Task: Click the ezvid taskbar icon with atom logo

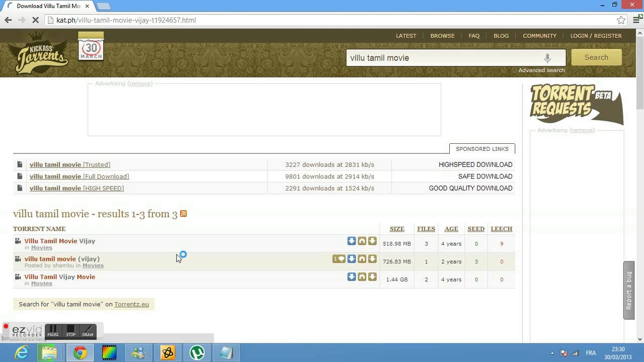Action: 168,353
